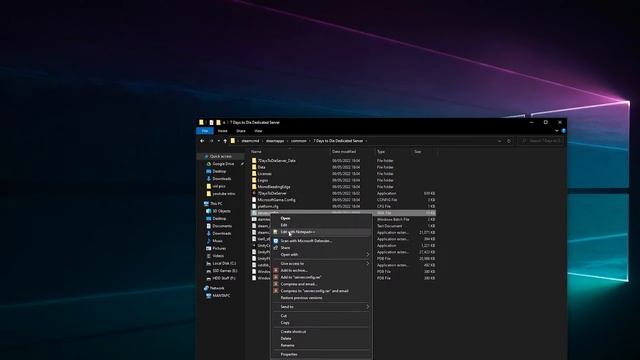Viewport: 640px width, 360px height.
Task: Select This PC in navigation pane
Action: [216, 204]
